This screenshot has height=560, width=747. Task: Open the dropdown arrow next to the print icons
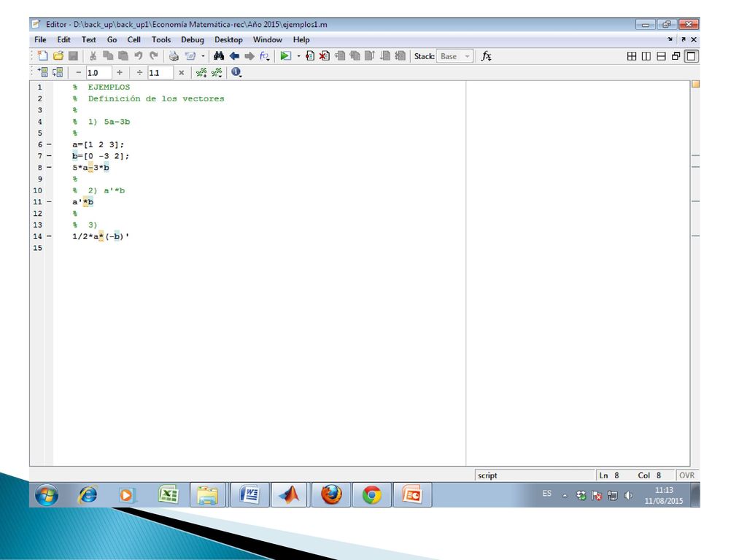tap(203, 56)
